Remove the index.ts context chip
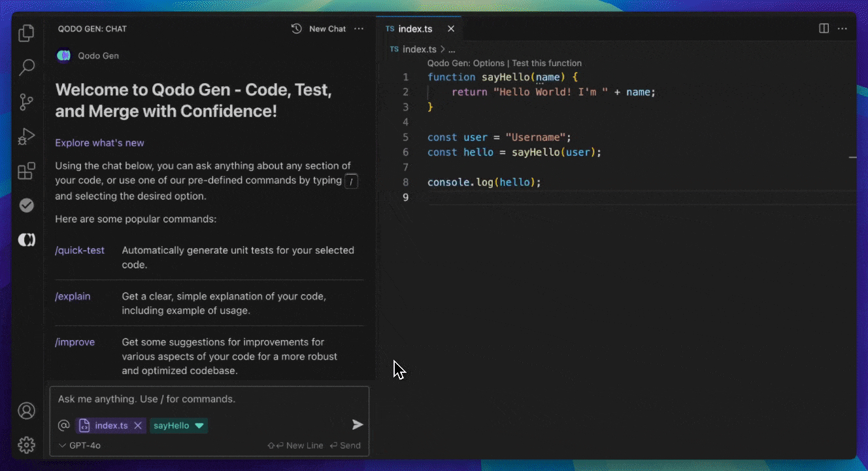Image resolution: width=868 pixels, height=471 pixels. click(x=138, y=425)
